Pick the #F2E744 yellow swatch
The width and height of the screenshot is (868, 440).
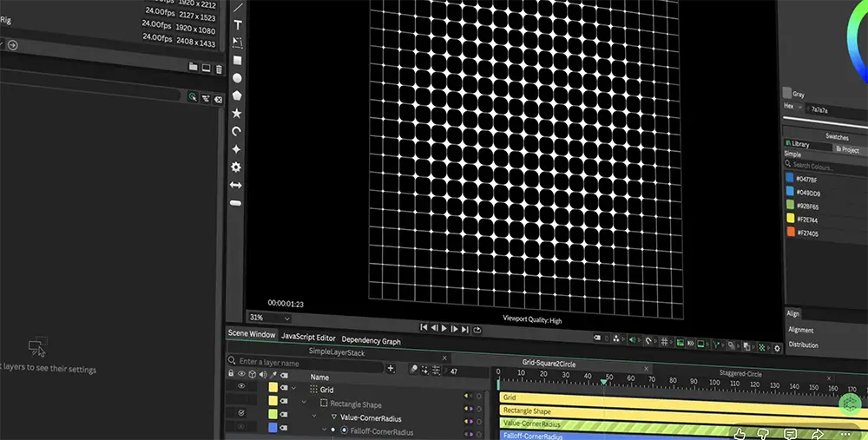click(x=791, y=218)
